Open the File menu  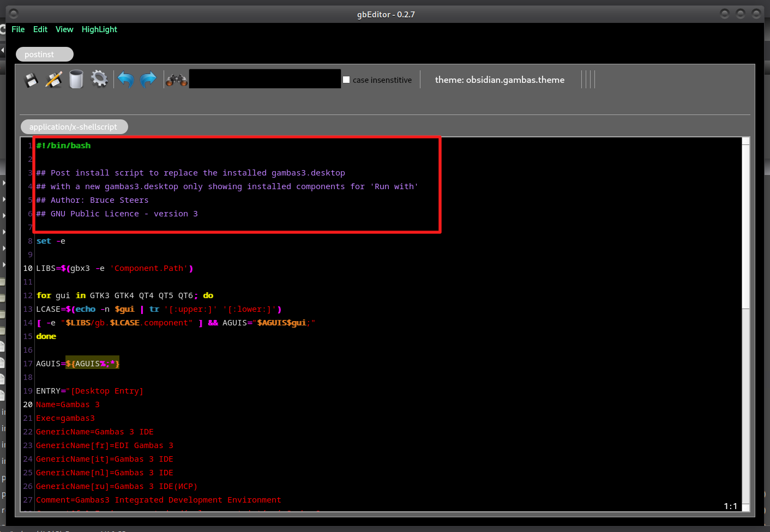pyautogui.click(x=18, y=29)
